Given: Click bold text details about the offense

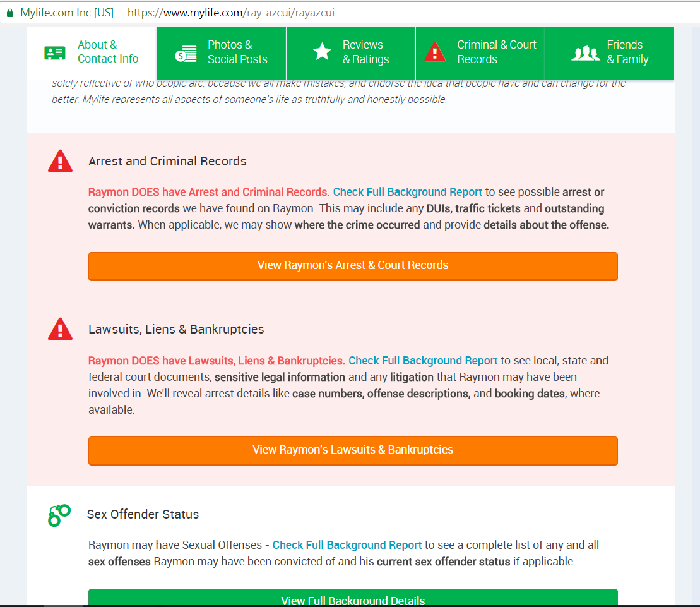Looking at the screenshot, I should coord(547,225).
